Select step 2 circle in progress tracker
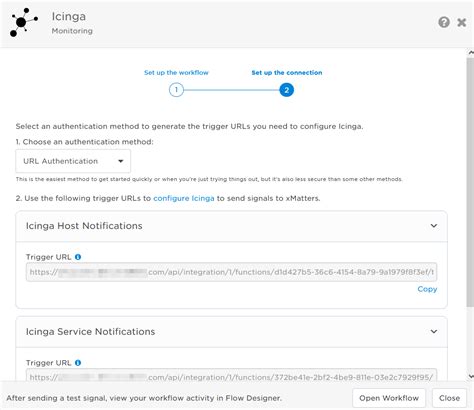The image size is (474, 410). 286,90
